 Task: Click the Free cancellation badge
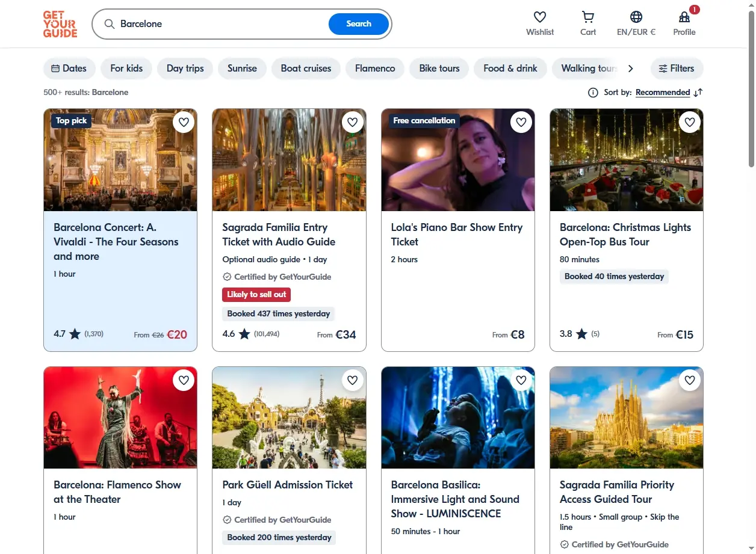point(424,121)
